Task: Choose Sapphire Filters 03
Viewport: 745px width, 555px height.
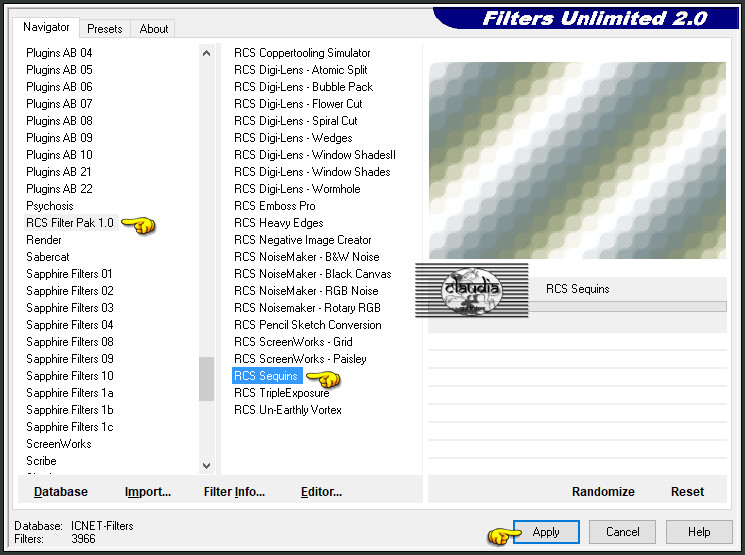Action: pyautogui.click(x=70, y=308)
